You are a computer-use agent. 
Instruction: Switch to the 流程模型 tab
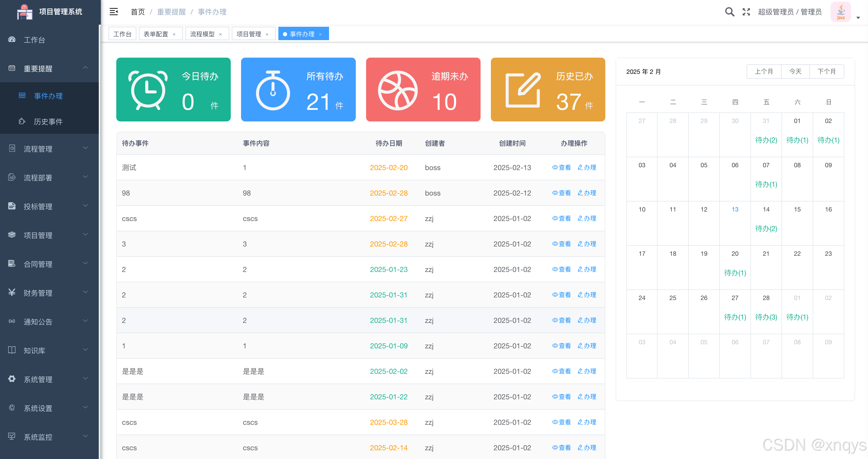click(202, 34)
